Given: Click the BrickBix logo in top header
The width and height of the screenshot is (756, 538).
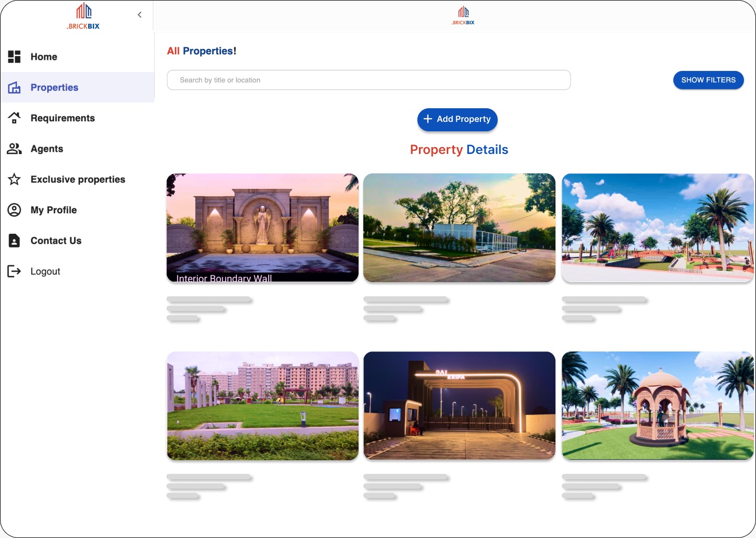Looking at the screenshot, I should click(463, 16).
